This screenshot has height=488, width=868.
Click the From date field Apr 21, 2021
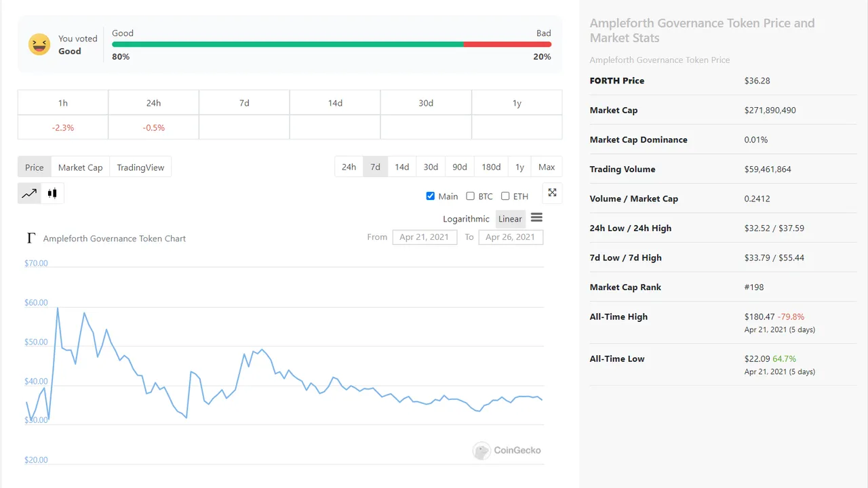(x=425, y=237)
